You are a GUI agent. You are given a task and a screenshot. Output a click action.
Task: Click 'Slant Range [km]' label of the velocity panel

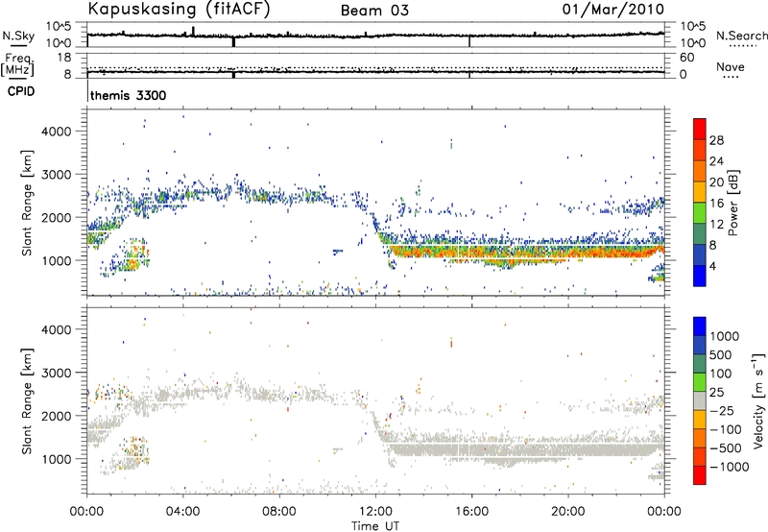point(27,401)
